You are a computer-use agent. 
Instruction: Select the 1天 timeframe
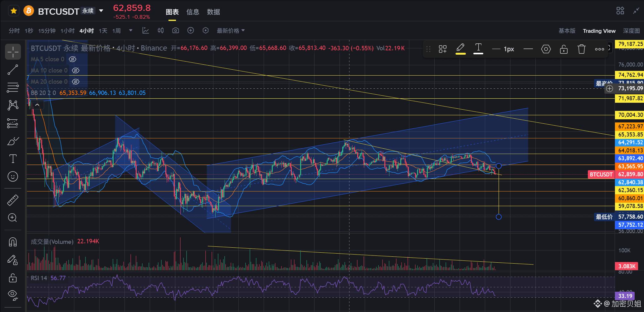tap(103, 31)
